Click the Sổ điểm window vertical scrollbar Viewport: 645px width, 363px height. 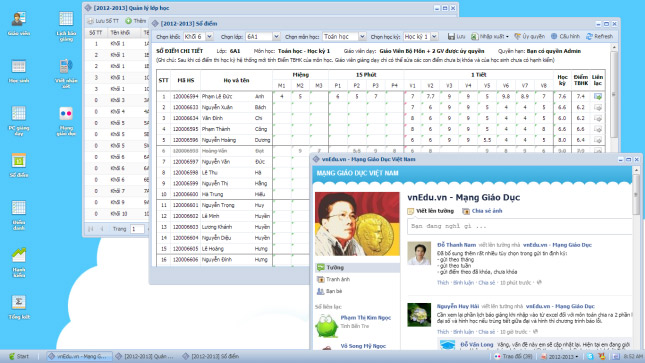pyautogui.click(x=614, y=95)
